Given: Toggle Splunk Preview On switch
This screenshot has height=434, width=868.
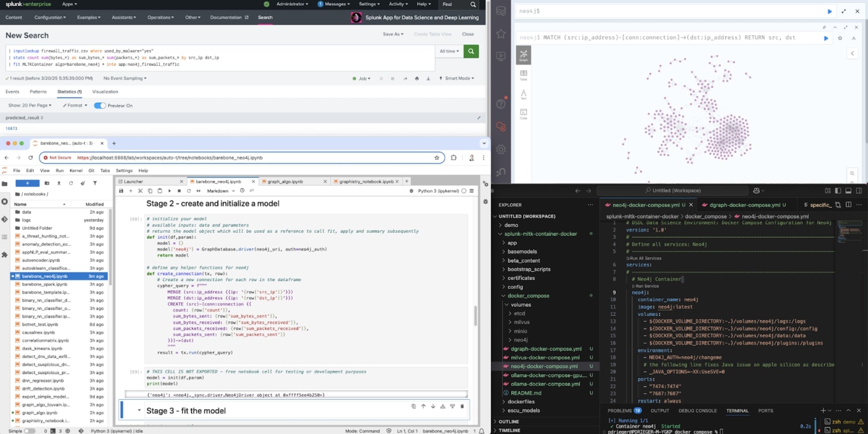Looking at the screenshot, I should tap(100, 105).
